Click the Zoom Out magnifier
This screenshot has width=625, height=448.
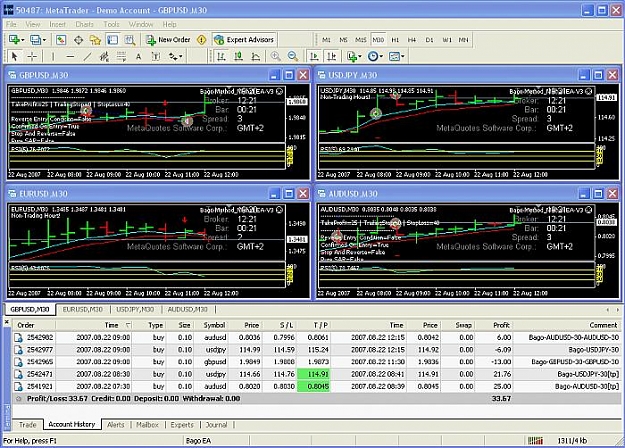click(293, 57)
